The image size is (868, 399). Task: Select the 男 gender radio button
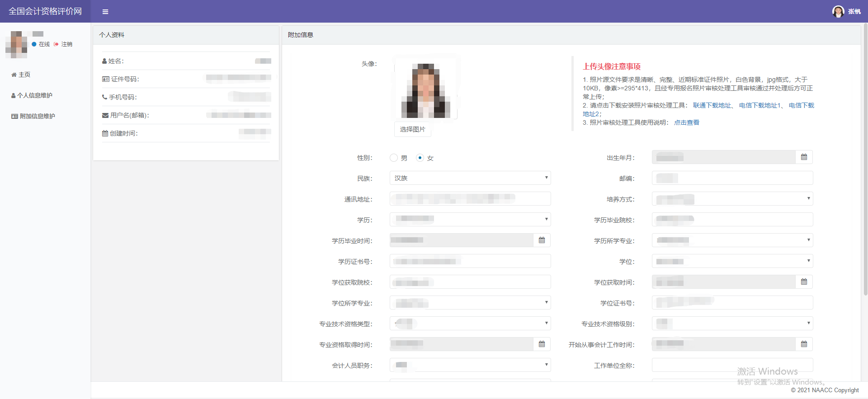394,158
